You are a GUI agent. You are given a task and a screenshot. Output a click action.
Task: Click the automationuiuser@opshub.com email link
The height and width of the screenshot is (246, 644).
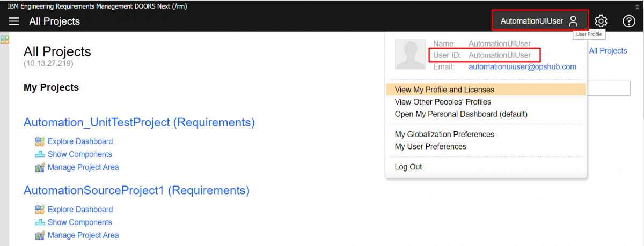522,67
